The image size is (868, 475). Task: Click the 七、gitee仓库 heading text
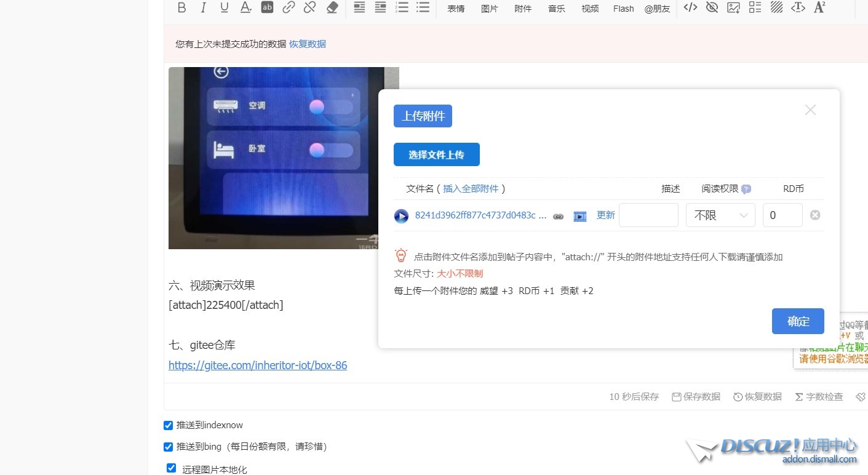point(202,345)
